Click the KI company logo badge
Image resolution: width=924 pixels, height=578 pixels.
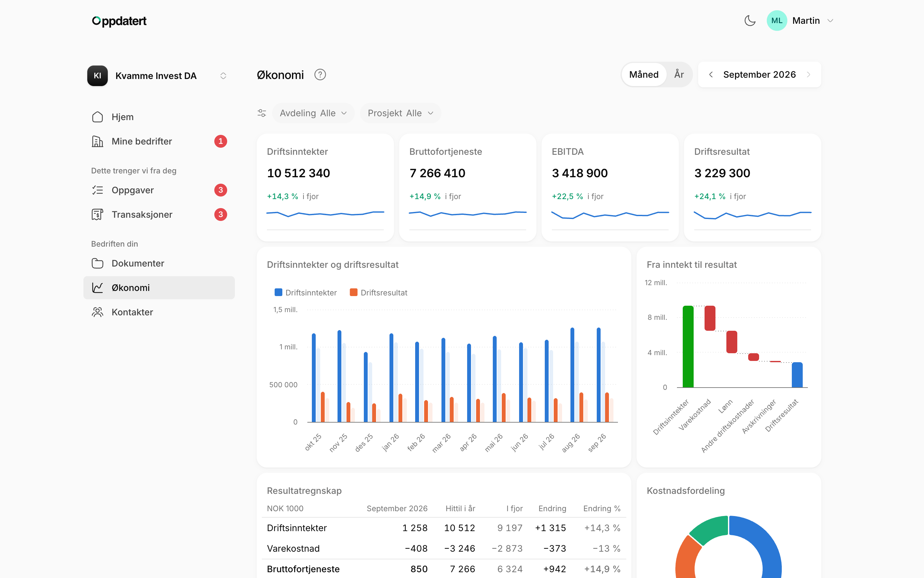[x=97, y=76]
